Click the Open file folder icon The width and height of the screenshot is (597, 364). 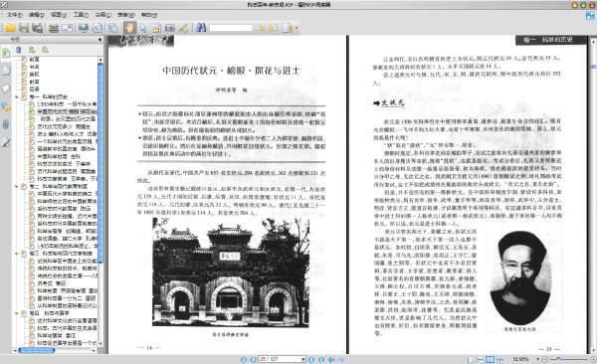10,28
